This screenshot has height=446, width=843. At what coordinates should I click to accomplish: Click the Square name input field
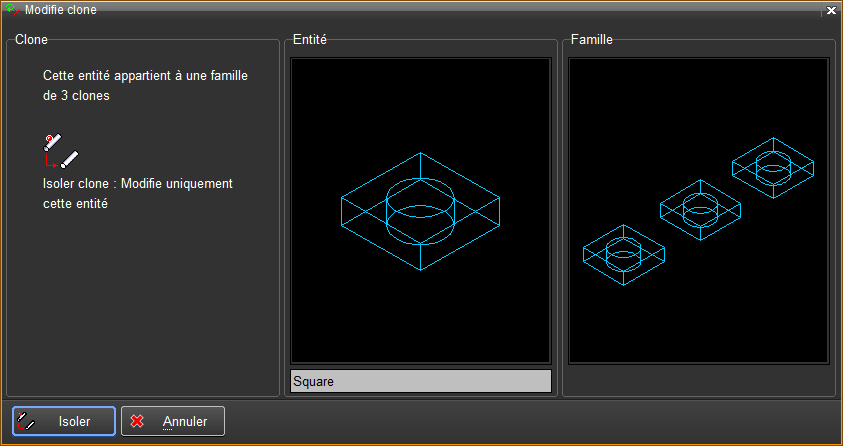click(x=420, y=382)
